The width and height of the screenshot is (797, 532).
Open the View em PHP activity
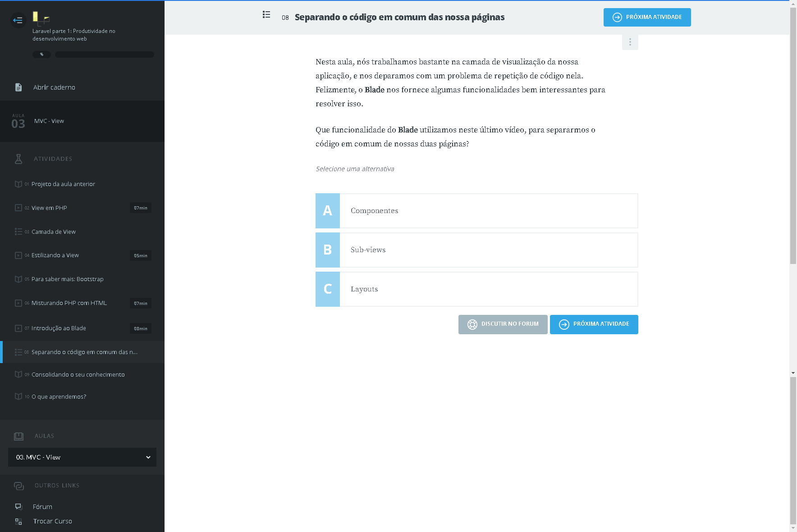pyautogui.click(x=49, y=208)
